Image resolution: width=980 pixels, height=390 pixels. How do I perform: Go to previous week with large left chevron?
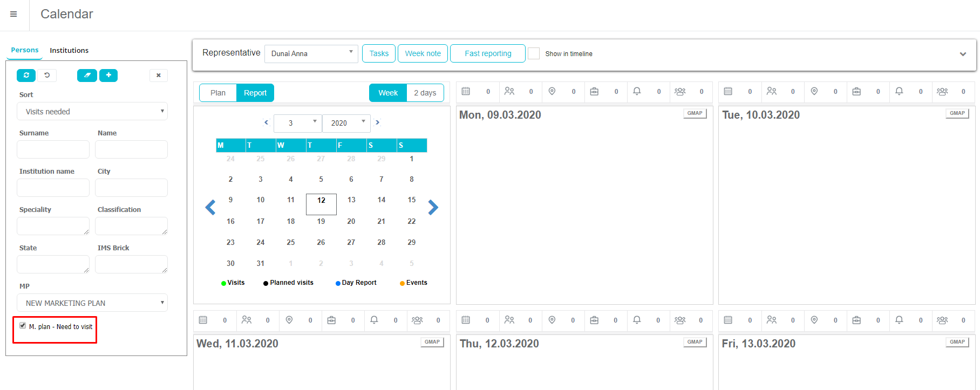[210, 208]
